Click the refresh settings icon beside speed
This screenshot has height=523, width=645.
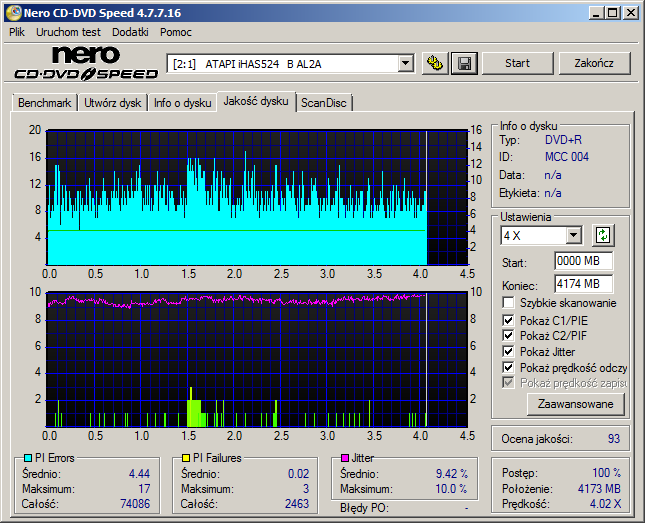pos(603,235)
